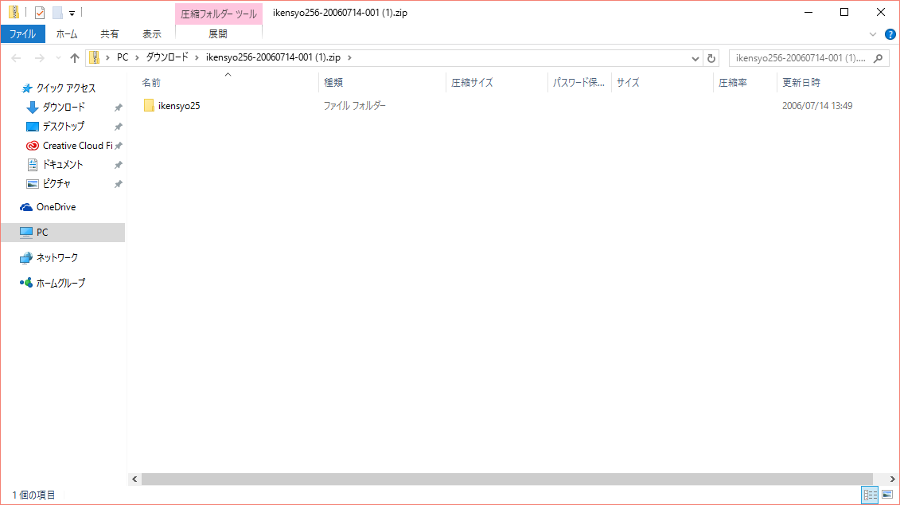Sort by the サイズ column header
900x505 pixels.
click(628, 83)
